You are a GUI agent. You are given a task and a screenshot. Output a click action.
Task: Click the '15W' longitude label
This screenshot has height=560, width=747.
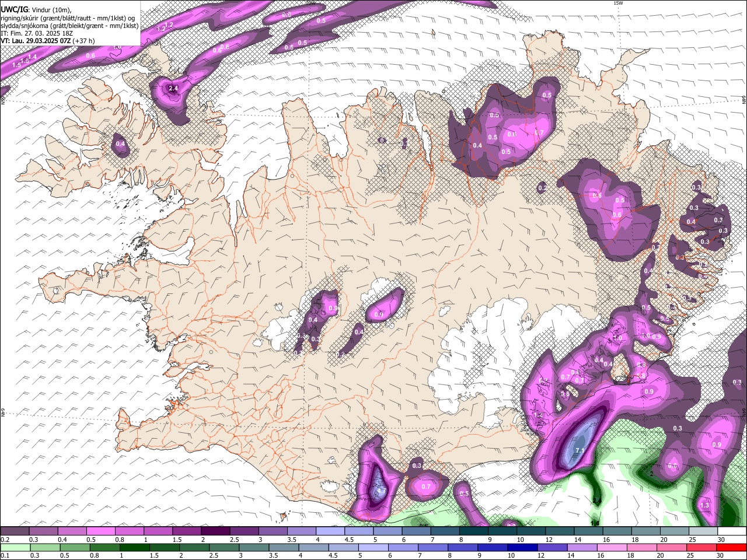[618, 3]
